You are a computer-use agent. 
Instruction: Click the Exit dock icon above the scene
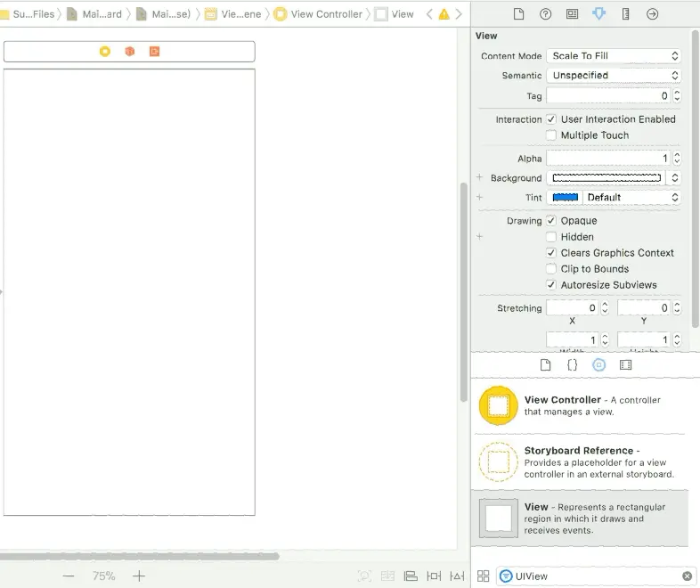154,52
